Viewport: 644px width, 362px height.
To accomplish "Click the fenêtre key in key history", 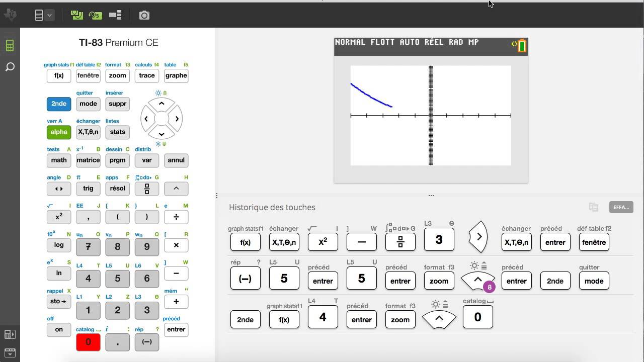I will pyautogui.click(x=594, y=242).
